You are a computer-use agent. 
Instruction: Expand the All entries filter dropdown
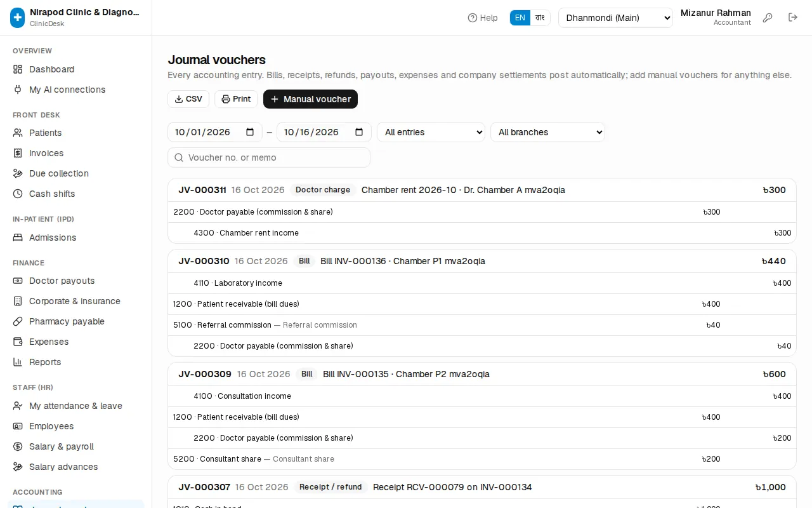431,132
